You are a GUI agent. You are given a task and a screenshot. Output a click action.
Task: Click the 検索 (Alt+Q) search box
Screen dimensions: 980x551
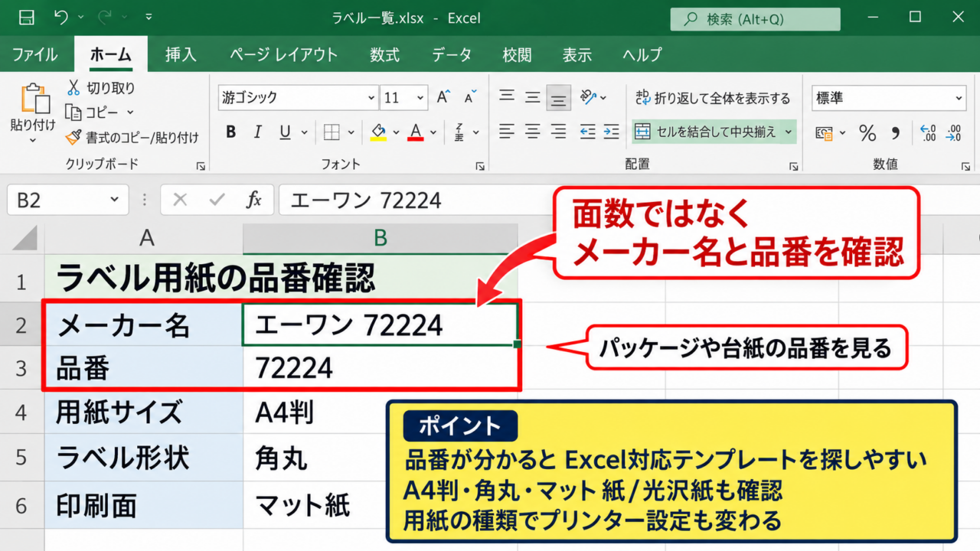click(x=755, y=19)
